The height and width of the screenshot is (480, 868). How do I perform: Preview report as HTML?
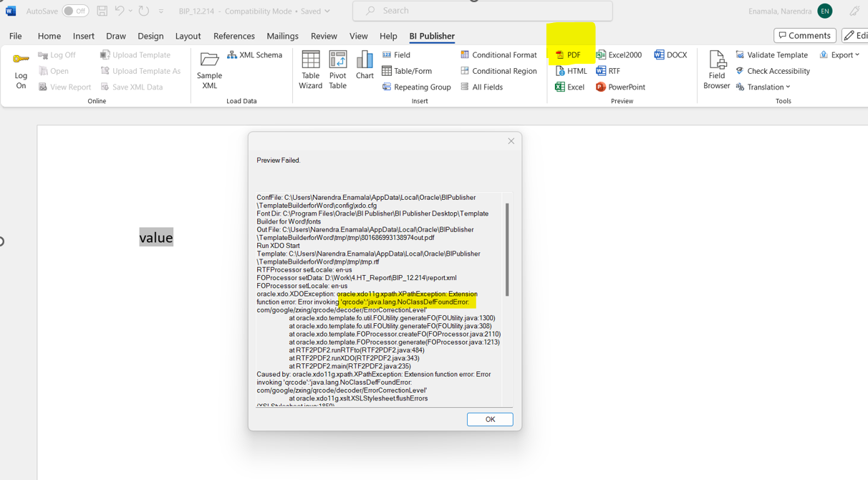(571, 71)
